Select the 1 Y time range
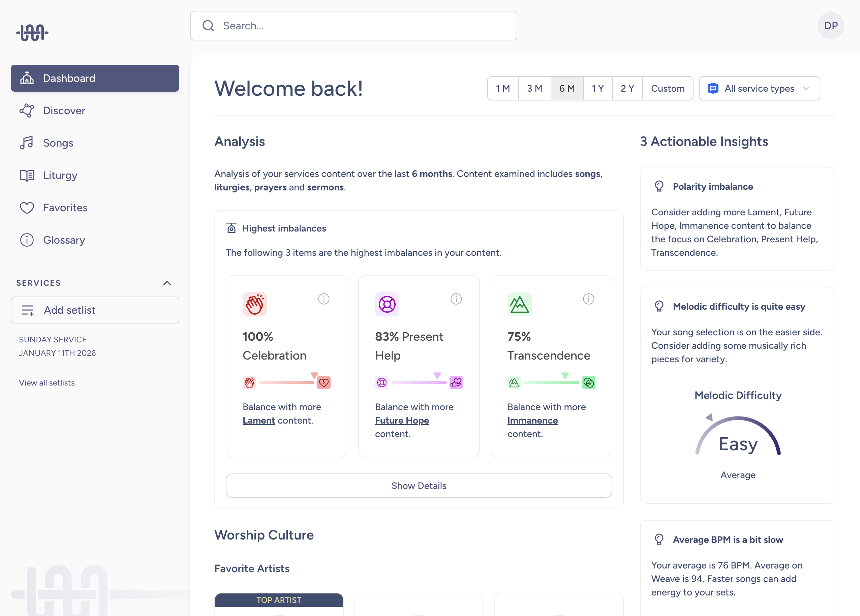Screen dimensions: 860x616 tap(597, 88)
